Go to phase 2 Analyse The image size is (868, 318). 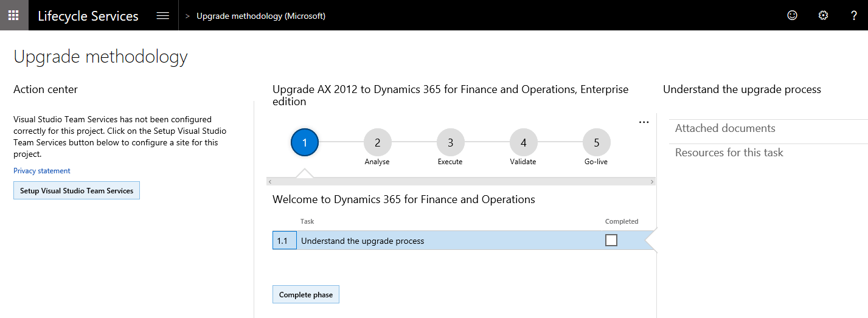coord(377,143)
